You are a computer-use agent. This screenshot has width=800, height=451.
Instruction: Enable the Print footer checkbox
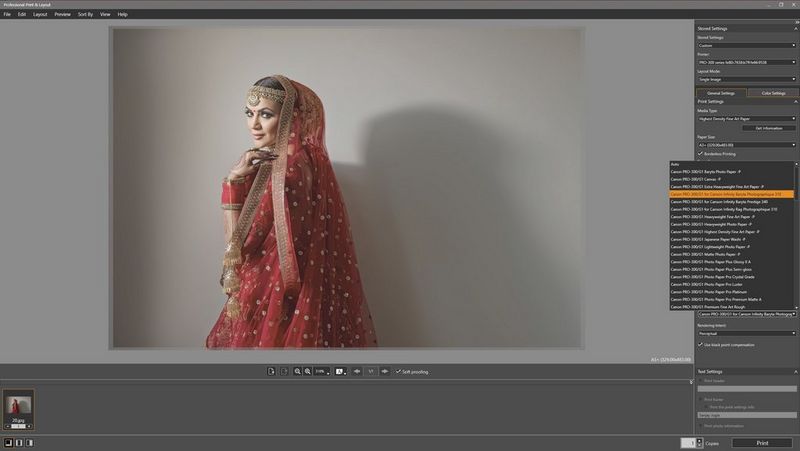[701, 399]
